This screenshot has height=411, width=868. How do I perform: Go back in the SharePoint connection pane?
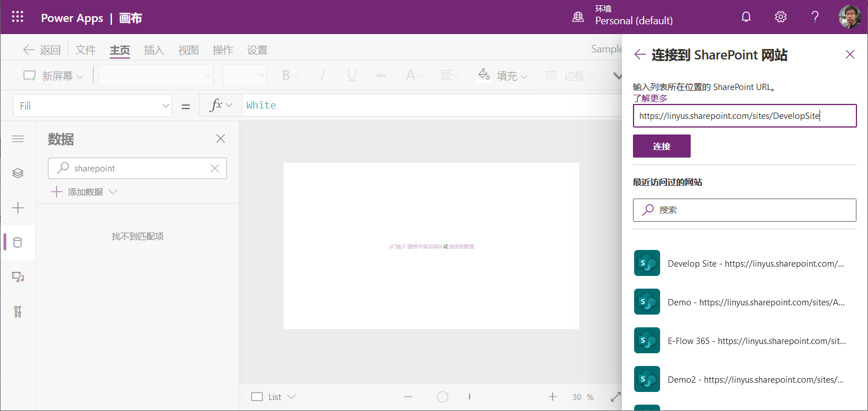(639, 54)
